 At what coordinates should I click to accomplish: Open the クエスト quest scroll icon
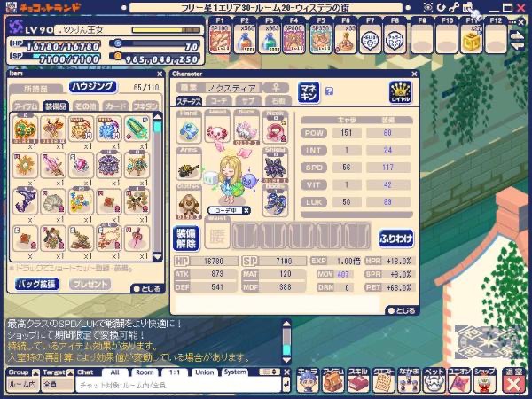(x=383, y=380)
